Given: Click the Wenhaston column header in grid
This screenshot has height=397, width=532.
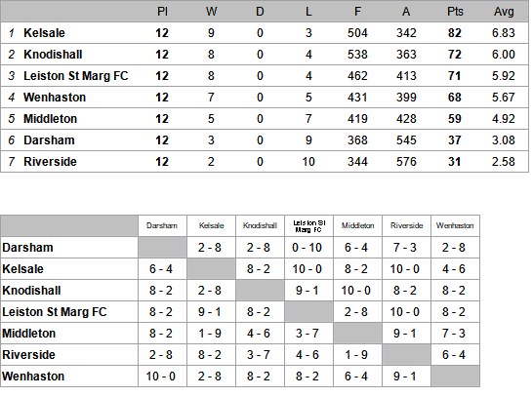Looking at the screenshot, I should coord(455,225).
